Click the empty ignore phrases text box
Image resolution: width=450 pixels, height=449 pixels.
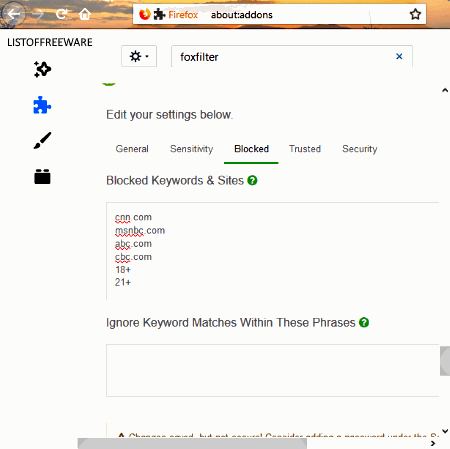click(273, 370)
